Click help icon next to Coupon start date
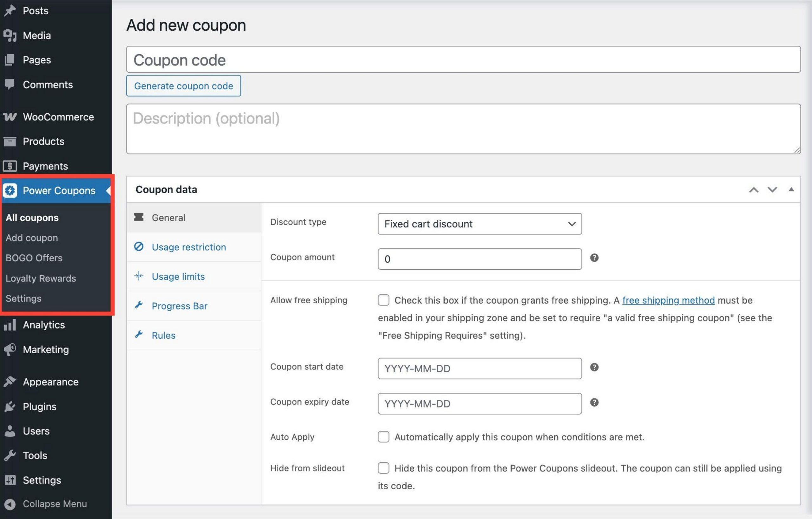The image size is (812, 519). click(x=594, y=367)
